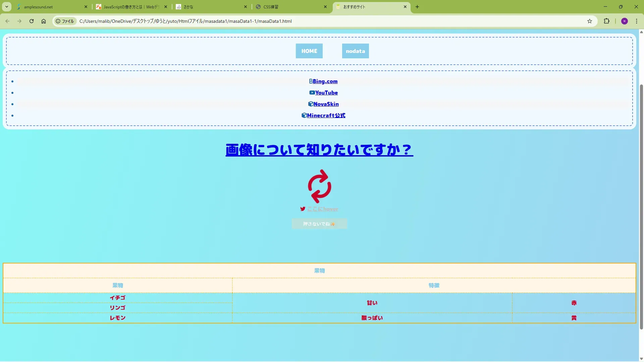Go to browser home page icon
Viewport: 644px width, 362px height.
point(44,21)
